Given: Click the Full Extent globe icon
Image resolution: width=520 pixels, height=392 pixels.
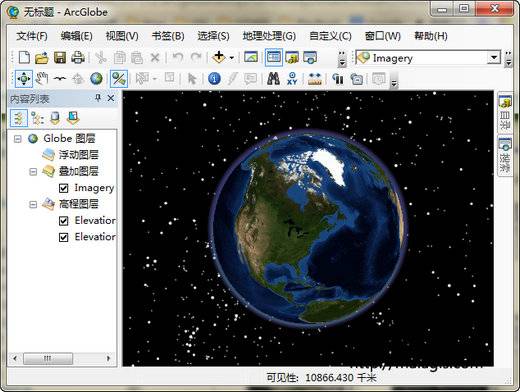Looking at the screenshot, I should (x=96, y=79).
